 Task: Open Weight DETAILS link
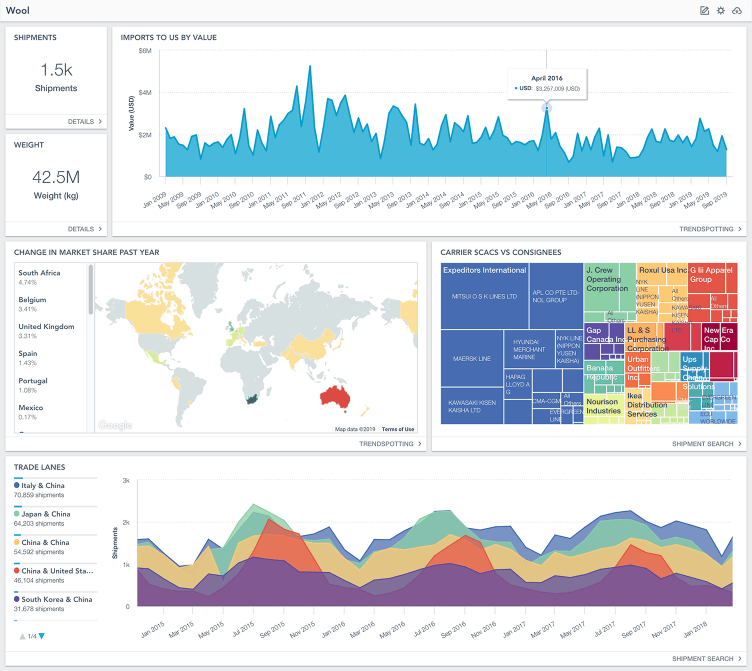pos(85,229)
